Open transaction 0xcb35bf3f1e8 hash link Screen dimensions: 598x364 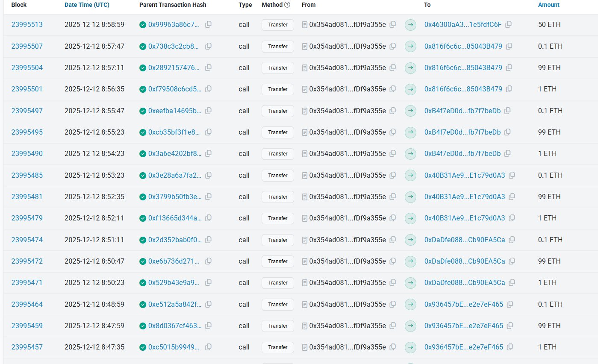(174, 132)
